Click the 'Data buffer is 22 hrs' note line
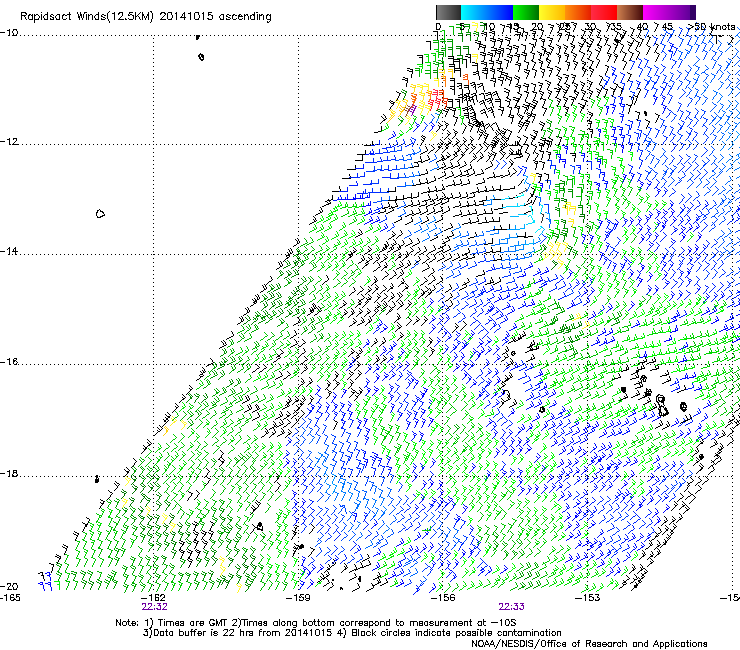The height and width of the screenshot is (650, 740). tap(352, 633)
